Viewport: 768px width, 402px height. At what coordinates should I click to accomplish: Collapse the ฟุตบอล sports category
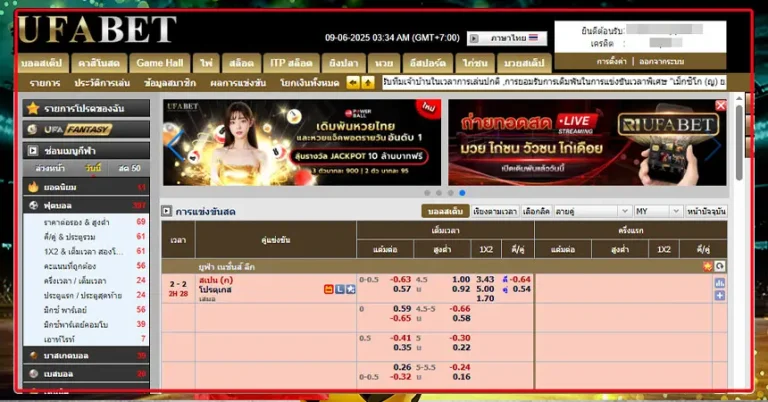point(86,206)
